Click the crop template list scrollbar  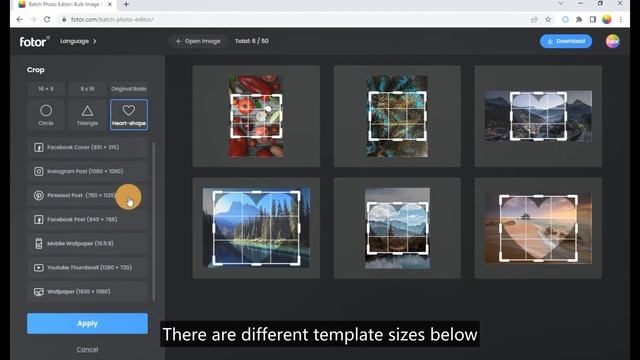[x=153, y=222]
